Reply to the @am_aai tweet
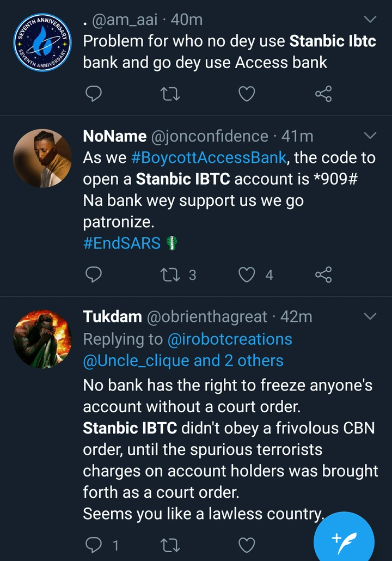 (x=94, y=94)
